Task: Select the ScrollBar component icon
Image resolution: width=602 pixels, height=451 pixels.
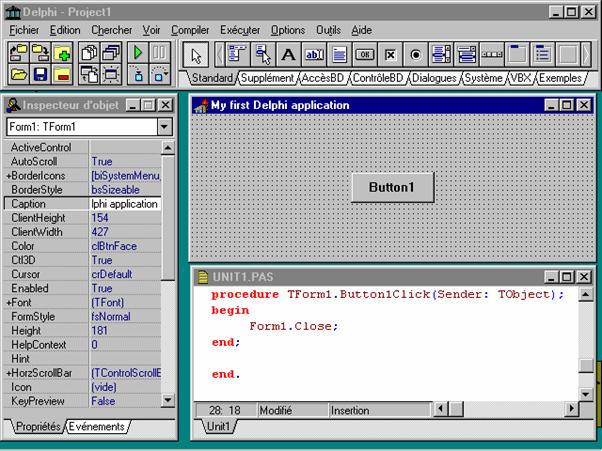Action: [x=492, y=55]
